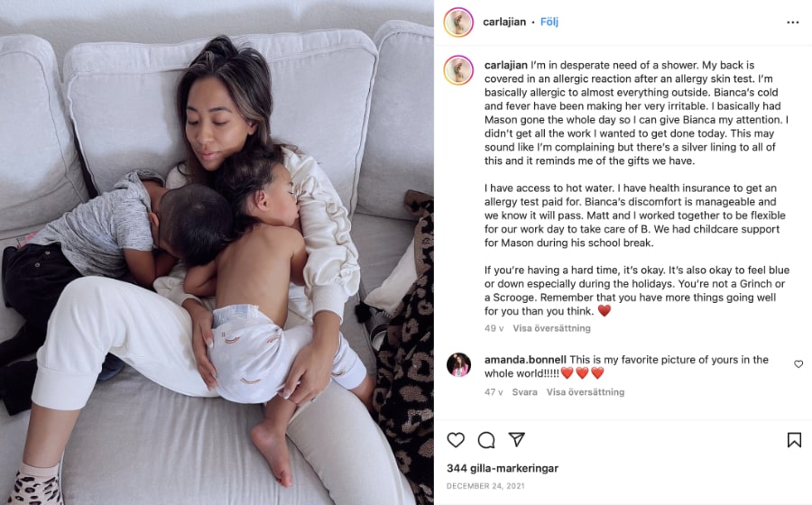Open the December 24, 2021 date link
The height and width of the screenshot is (505, 812).
[485, 486]
